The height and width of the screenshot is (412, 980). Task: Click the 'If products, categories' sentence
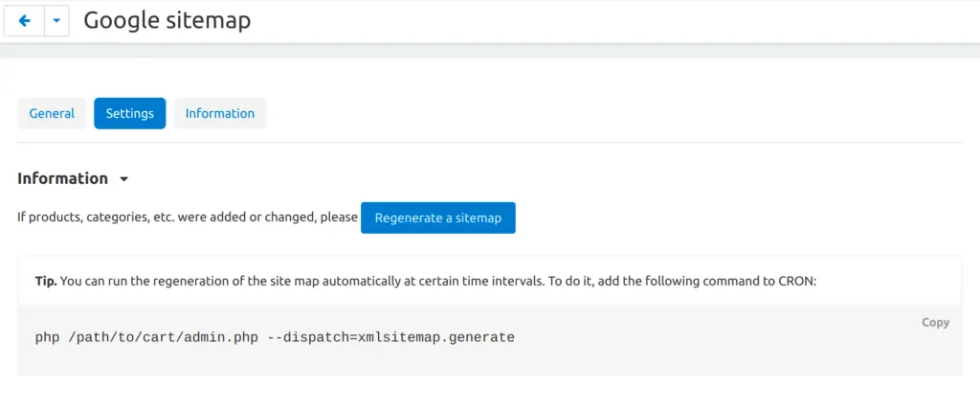pos(188,217)
